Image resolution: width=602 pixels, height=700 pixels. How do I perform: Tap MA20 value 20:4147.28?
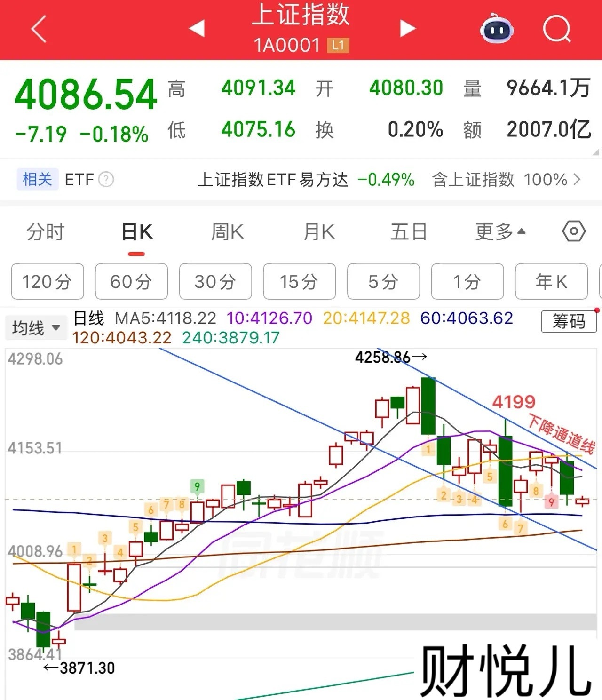[x=366, y=318]
